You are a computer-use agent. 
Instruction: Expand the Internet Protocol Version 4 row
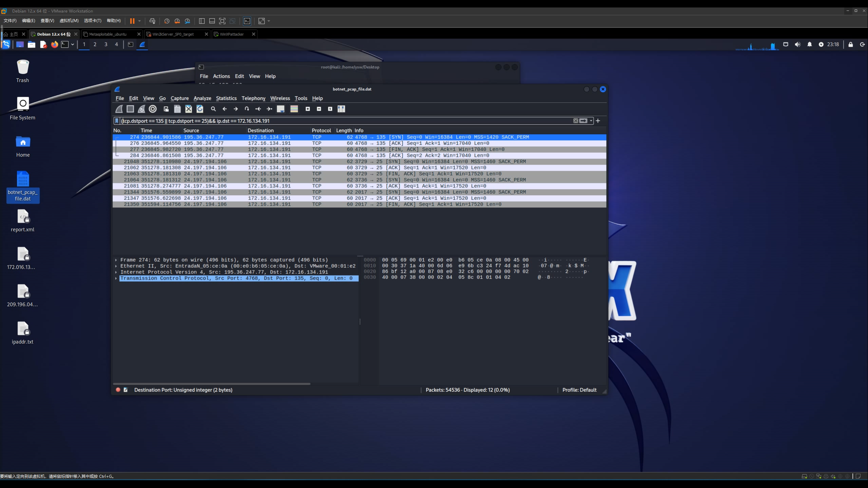click(x=116, y=272)
